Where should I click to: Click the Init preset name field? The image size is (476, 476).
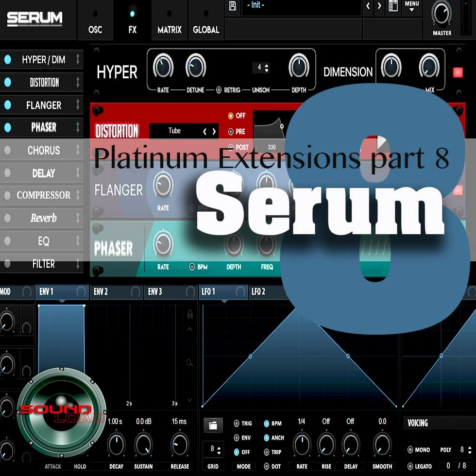tap(301, 5)
